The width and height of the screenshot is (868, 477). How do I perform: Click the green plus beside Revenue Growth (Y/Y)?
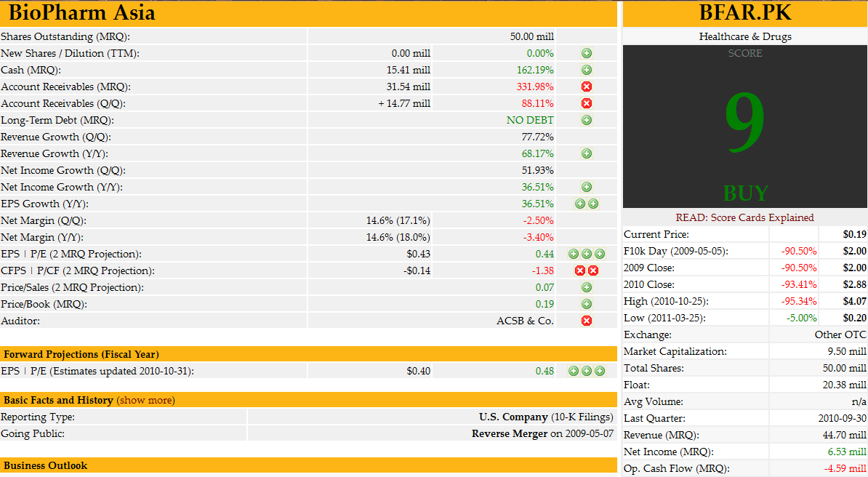587,153
